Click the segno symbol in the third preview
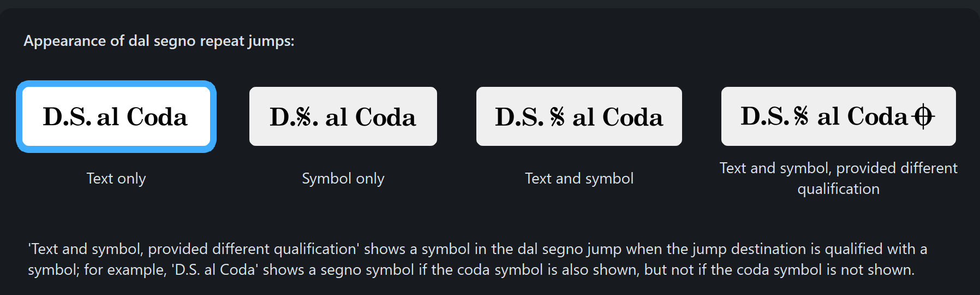This screenshot has height=295, width=980. point(557,117)
